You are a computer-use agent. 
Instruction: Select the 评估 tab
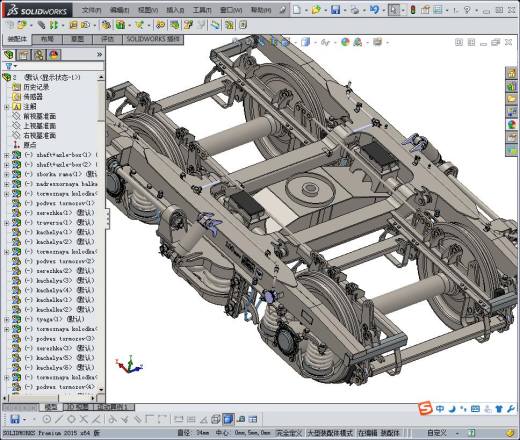[107, 39]
